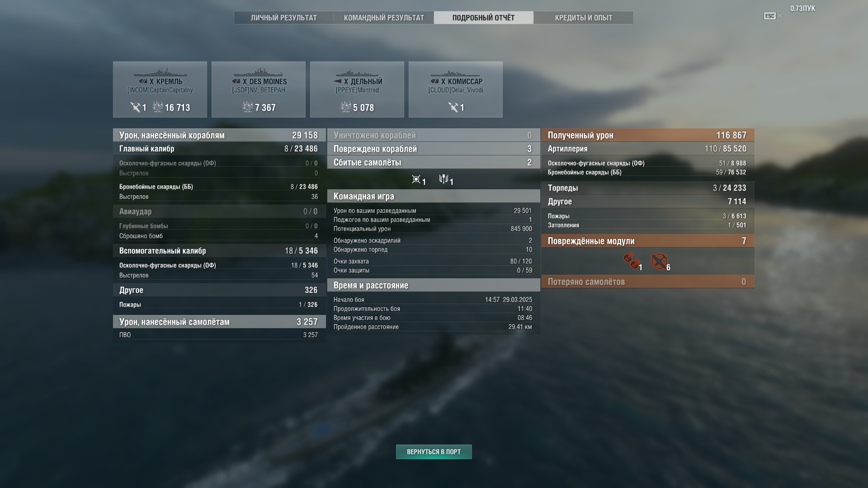The width and height of the screenshot is (868, 488).
Task: Open the КОМАНДНЫЙ РЕЗУЛЬТАТ tab
Action: click(384, 18)
